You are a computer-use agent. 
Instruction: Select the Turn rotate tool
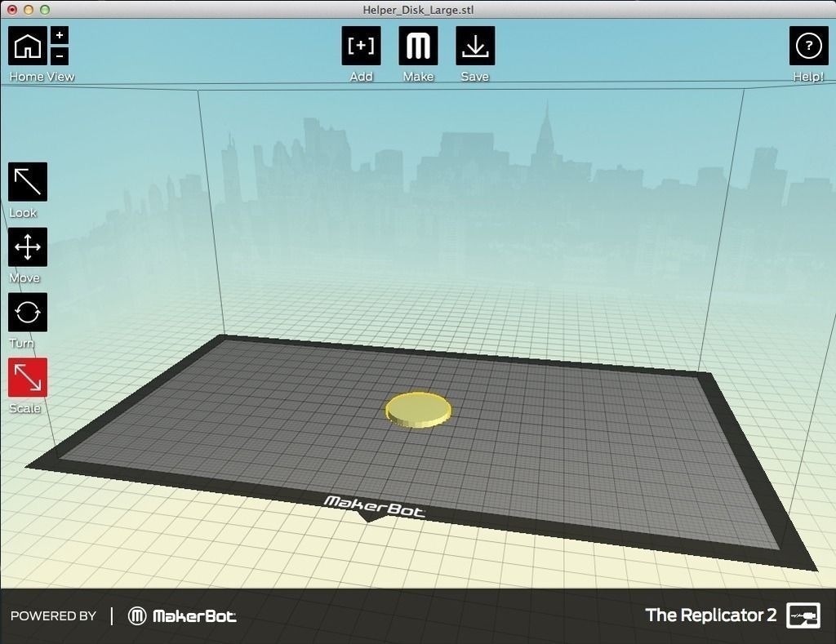28,313
